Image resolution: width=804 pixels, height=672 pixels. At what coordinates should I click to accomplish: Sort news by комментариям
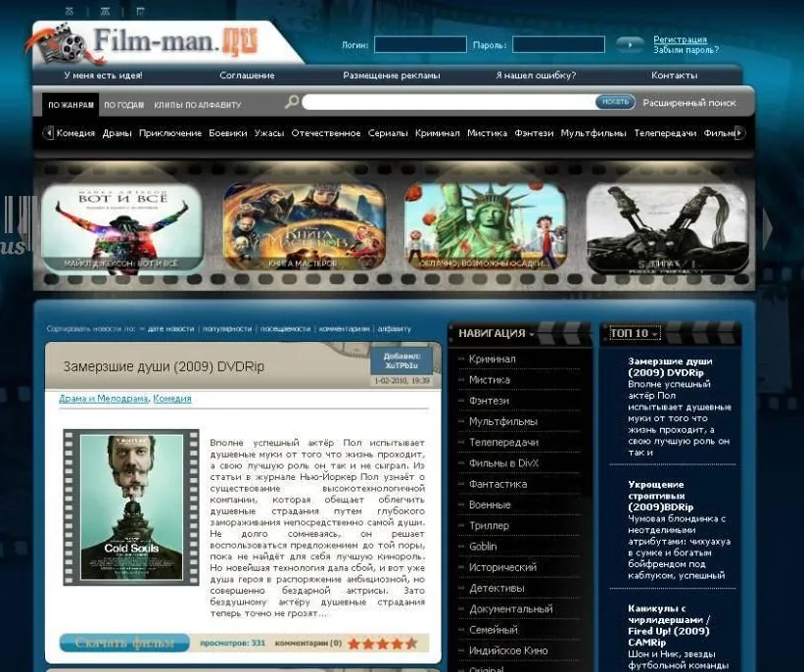point(344,329)
